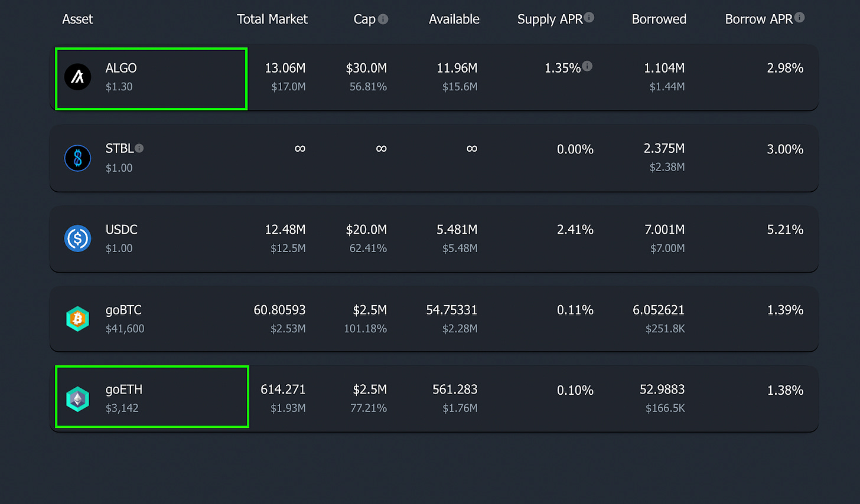Image resolution: width=860 pixels, height=504 pixels.
Task: Click goETH borrowed value $166.5K
Action: (x=665, y=408)
